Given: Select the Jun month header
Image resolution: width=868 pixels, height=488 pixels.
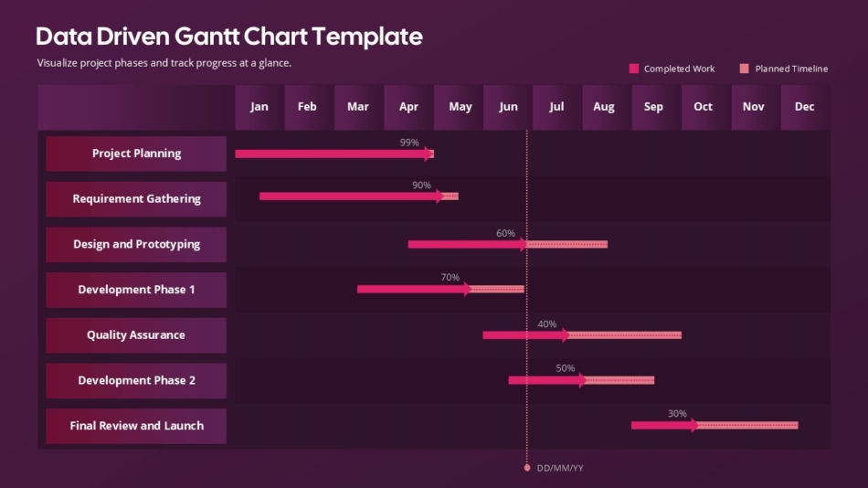Looking at the screenshot, I should pos(508,107).
